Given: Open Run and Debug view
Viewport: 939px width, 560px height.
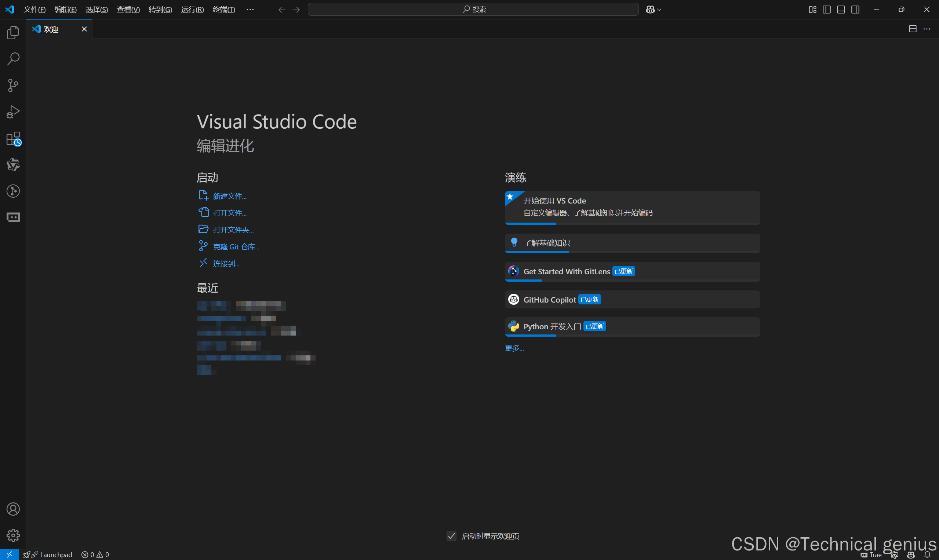Looking at the screenshot, I should (x=13, y=112).
